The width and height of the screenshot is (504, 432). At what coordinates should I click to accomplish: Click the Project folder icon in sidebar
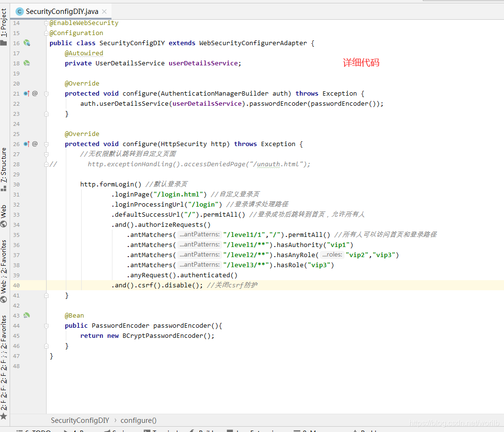3,43
